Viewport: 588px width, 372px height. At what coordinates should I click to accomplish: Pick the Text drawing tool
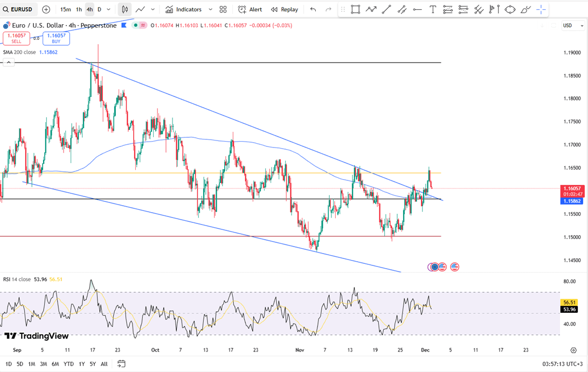pos(433,9)
